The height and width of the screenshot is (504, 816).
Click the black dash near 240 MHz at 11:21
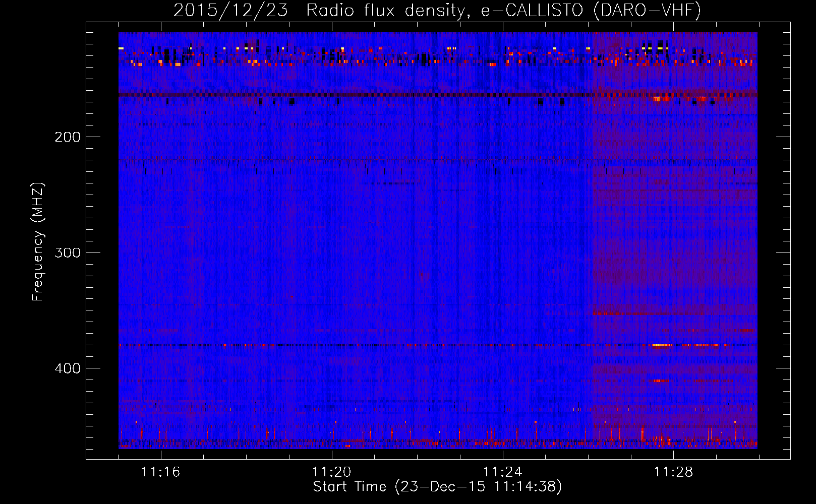391,183
